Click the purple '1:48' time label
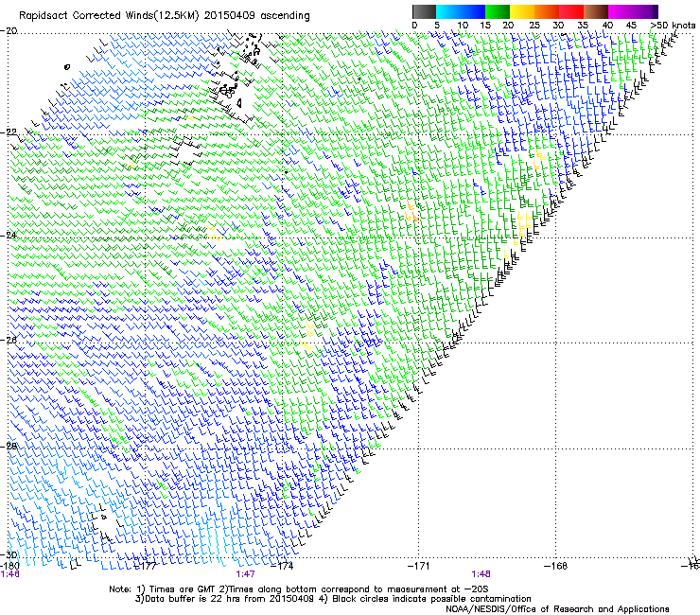 coord(481,574)
